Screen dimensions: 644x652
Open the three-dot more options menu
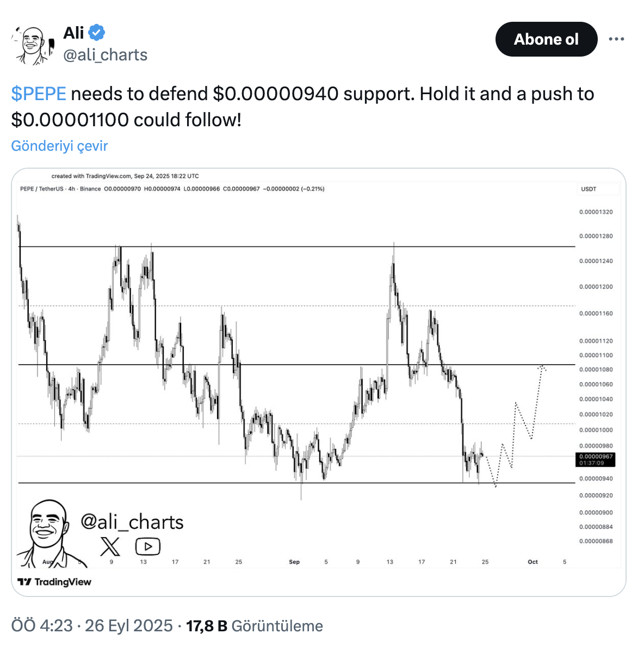(616, 39)
